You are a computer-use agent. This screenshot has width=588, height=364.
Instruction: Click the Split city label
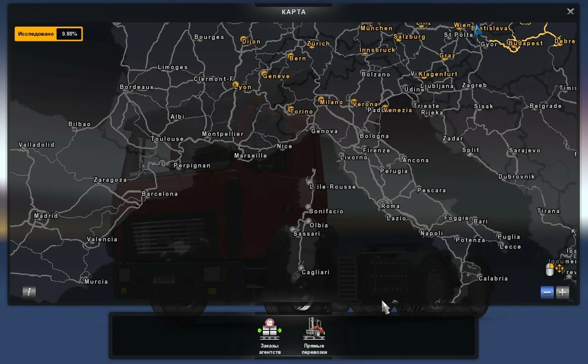(x=470, y=150)
